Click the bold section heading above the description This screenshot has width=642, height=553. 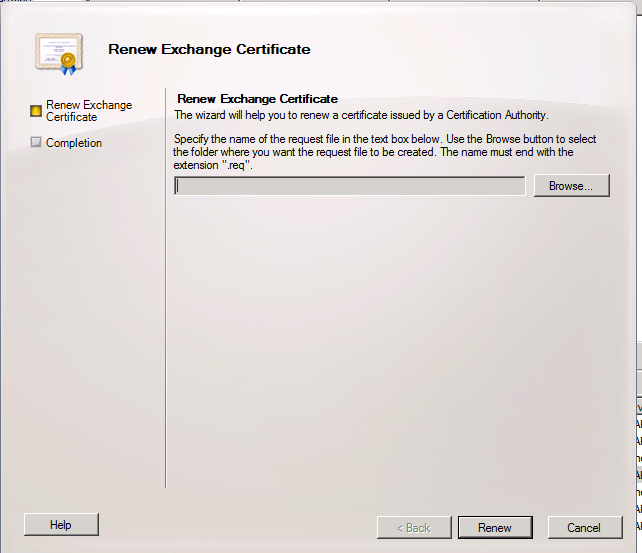(258, 99)
